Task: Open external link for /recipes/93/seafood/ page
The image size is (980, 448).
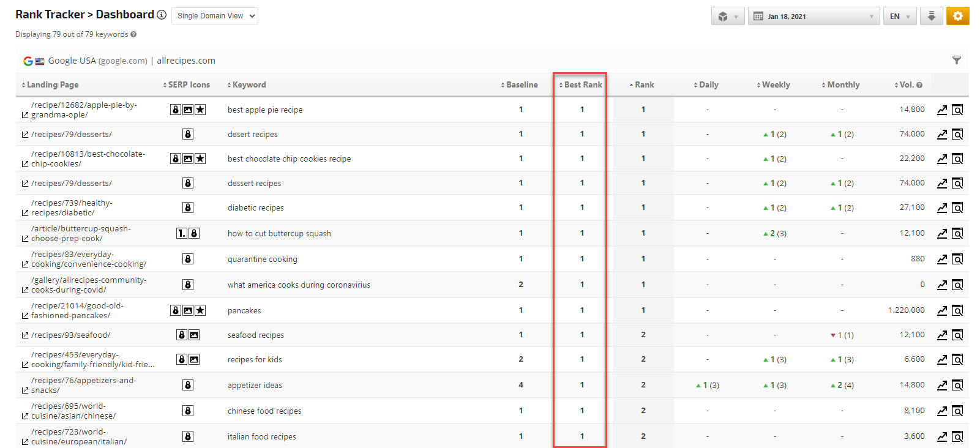Action: pyautogui.click(x=25, y=335)
